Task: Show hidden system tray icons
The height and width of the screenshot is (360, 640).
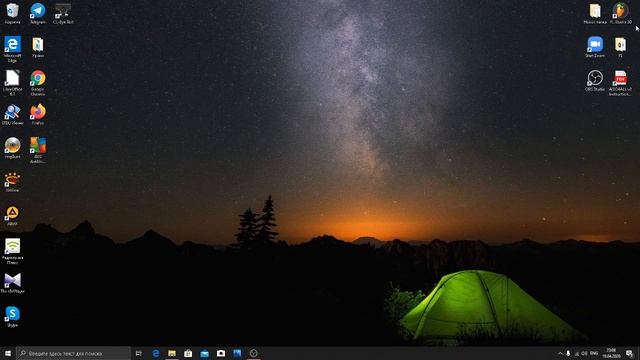Action: [560, 353]
